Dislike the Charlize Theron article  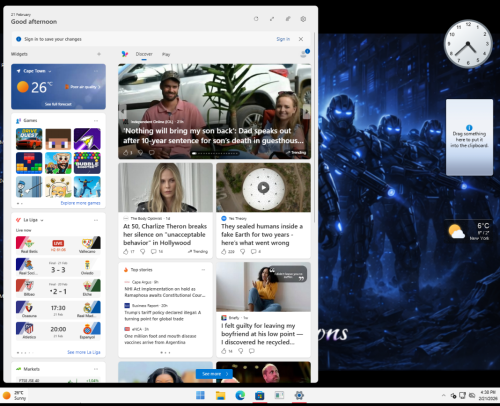click(x=143, y=252)
